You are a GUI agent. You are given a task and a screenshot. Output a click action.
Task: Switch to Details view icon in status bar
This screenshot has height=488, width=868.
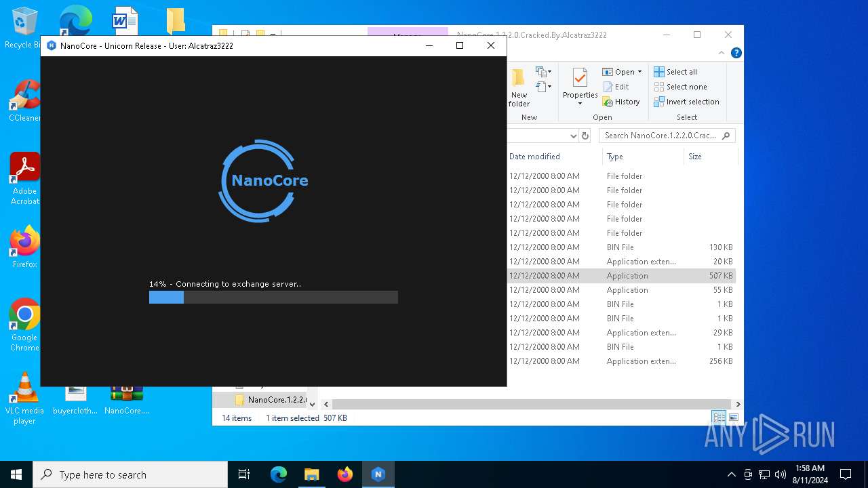click(x=718, y=418)
